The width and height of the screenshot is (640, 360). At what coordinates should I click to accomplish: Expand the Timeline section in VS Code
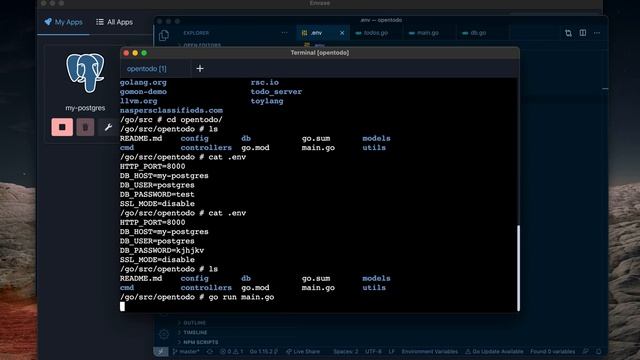click(193, 333)
